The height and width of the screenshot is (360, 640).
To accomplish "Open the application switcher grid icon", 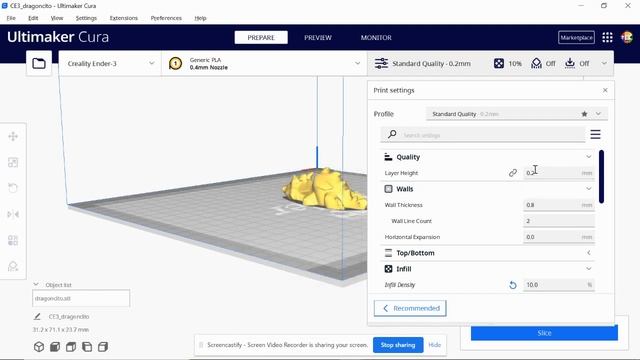I will point(607,38).
